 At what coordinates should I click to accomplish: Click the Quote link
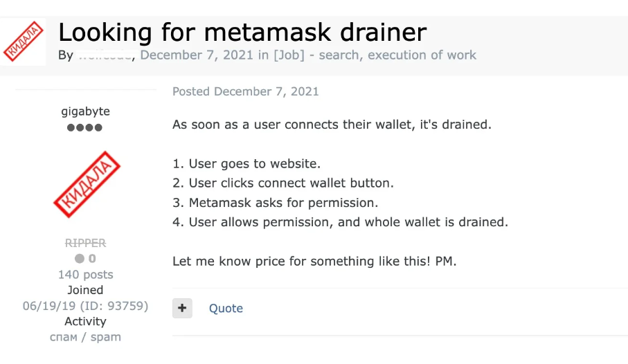pyautogui.click(x=226, y=309)
